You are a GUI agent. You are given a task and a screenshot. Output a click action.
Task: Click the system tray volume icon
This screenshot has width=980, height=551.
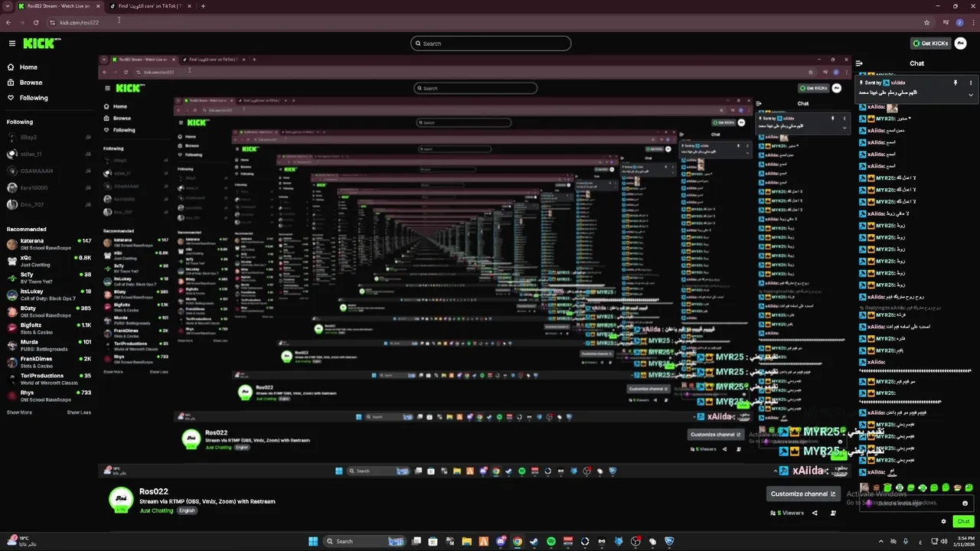coord(944,541)
